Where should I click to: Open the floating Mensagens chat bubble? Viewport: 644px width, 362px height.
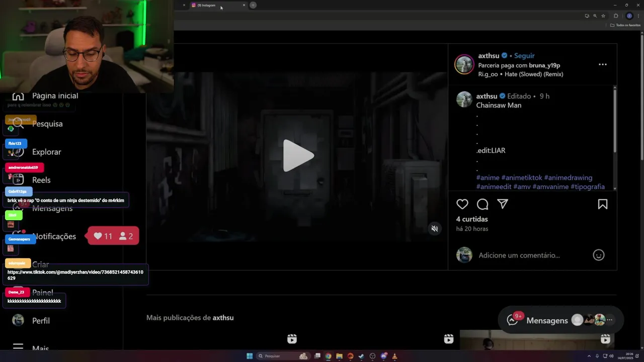pos(560,320)
